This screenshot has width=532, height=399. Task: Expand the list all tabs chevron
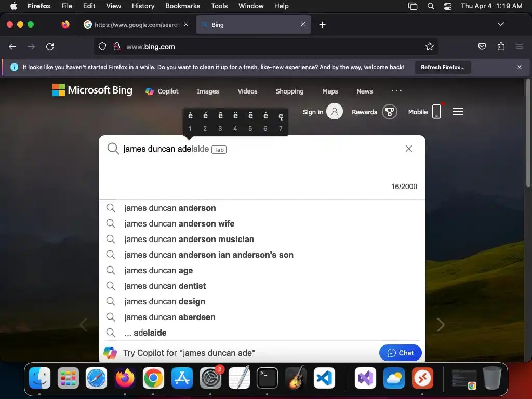[500, 24]
